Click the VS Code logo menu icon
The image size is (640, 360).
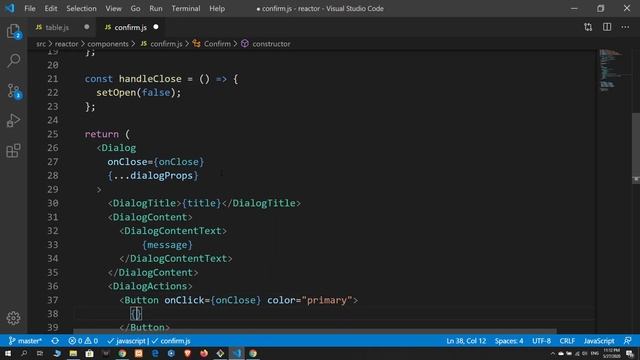(x=10, y=8)
